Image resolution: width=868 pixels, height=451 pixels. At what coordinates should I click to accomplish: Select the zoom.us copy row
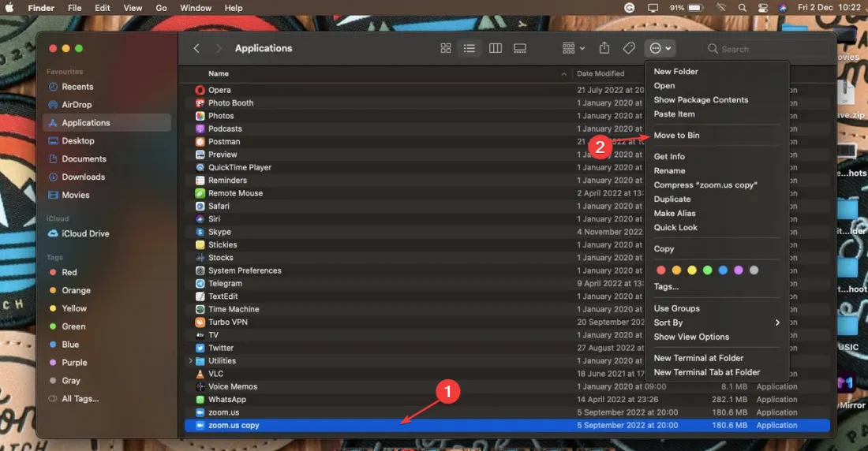tap(507, 426)
